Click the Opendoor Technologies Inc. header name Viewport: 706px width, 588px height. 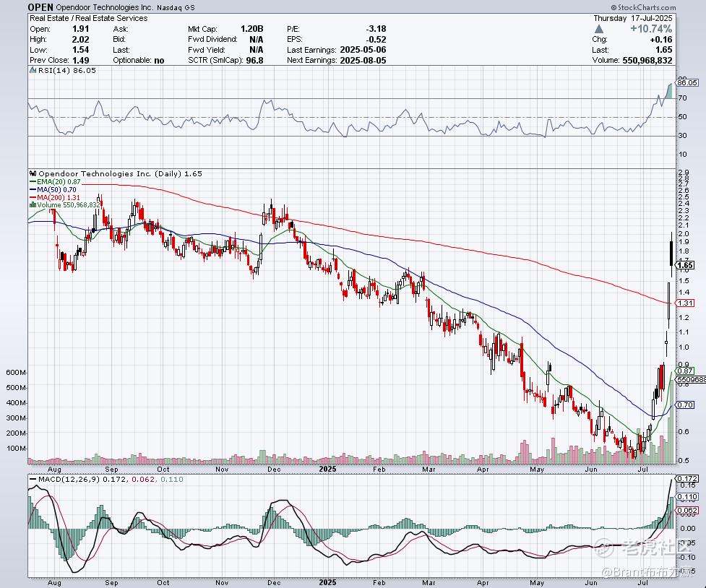pyautogui.click(x=105, y=8)
